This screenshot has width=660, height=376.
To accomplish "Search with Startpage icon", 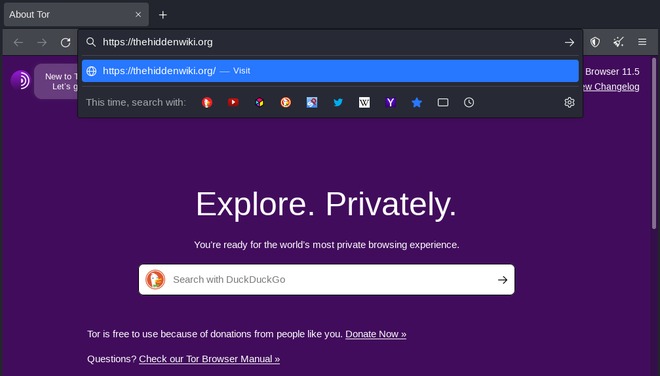I will click(x=312, y=102).
